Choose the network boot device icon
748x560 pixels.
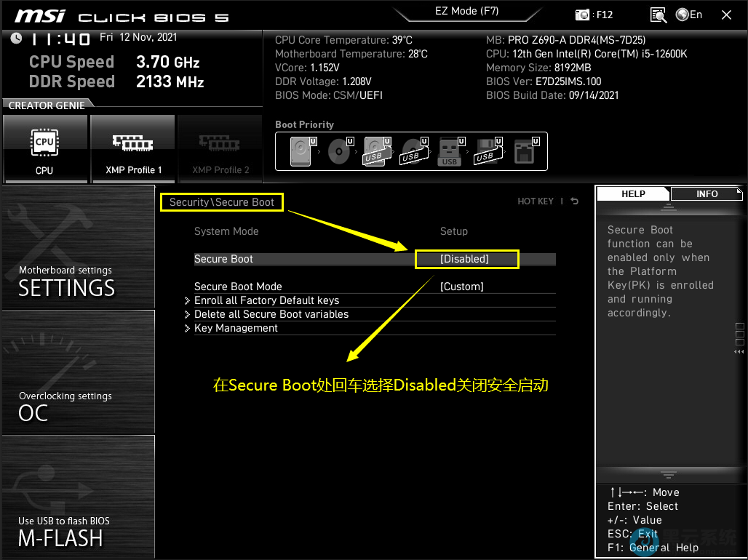525,151
